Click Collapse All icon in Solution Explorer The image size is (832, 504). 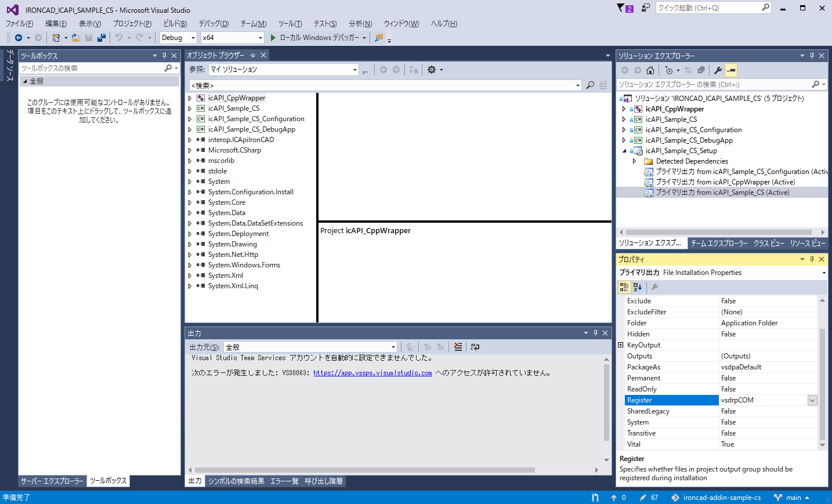click(701, 70)
